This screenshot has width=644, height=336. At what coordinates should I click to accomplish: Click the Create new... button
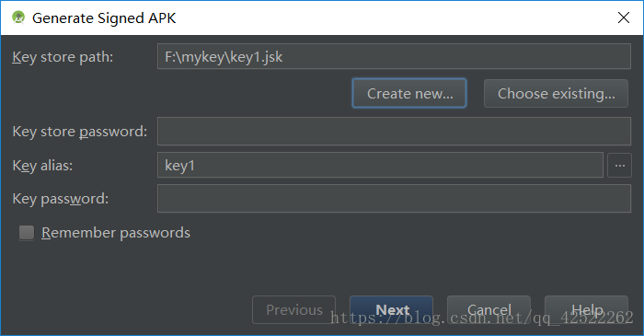click(409, 93)
